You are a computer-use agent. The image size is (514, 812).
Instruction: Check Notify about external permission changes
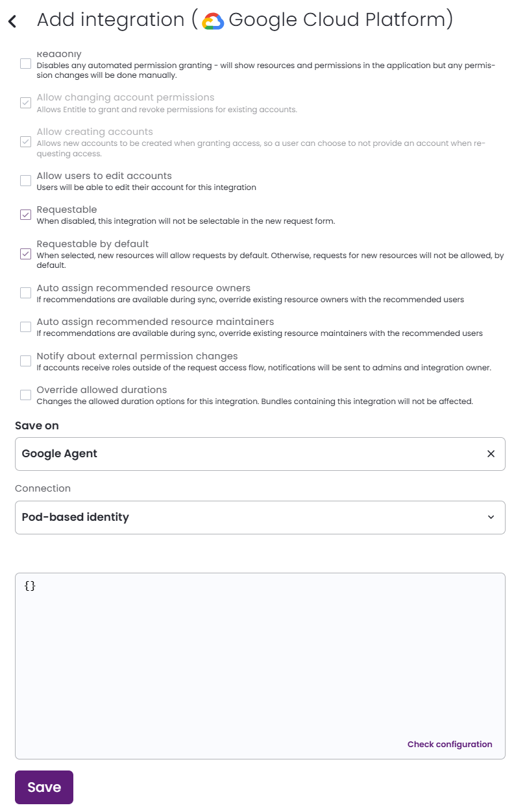(x=25, y=361)
